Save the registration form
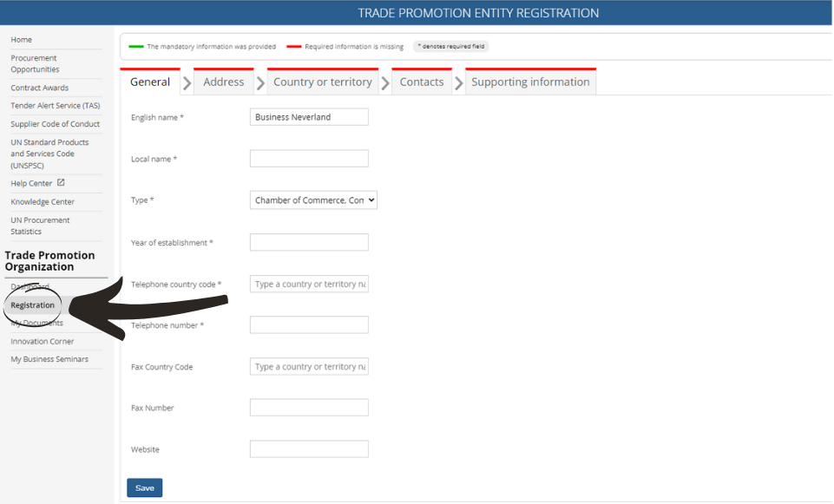 [x=145, y=488]
